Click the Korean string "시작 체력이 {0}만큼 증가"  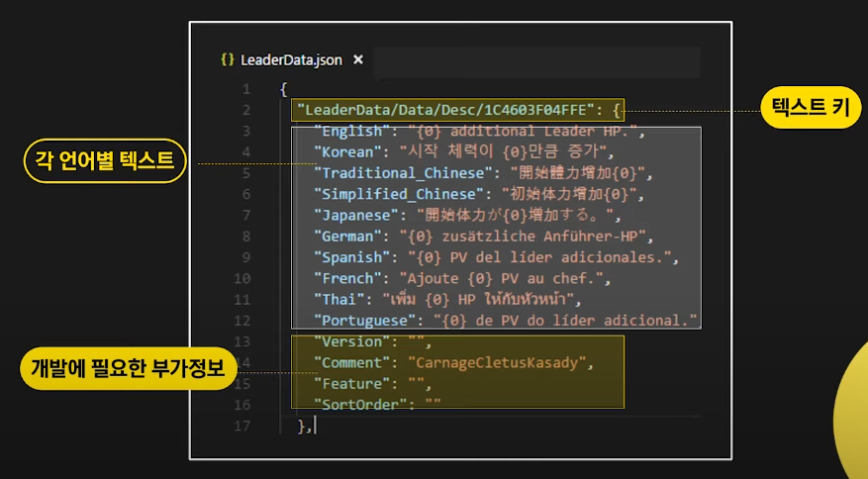coord(503,152)
